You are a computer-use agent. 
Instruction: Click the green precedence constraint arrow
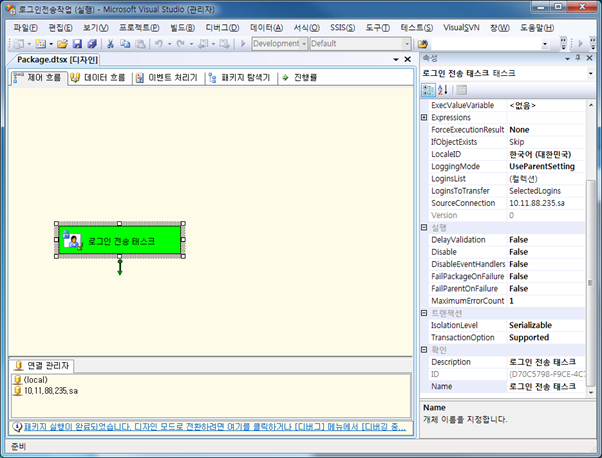pos(120,267)
